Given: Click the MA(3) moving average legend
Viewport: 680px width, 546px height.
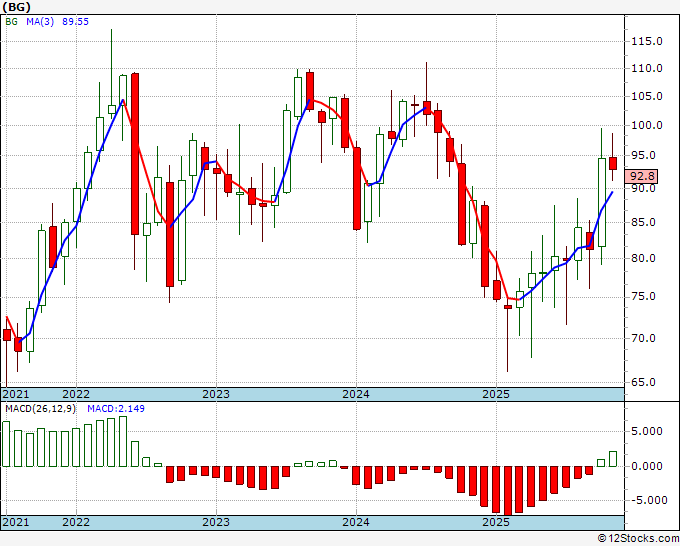Looking at the screenshot, I should (40, 22).
